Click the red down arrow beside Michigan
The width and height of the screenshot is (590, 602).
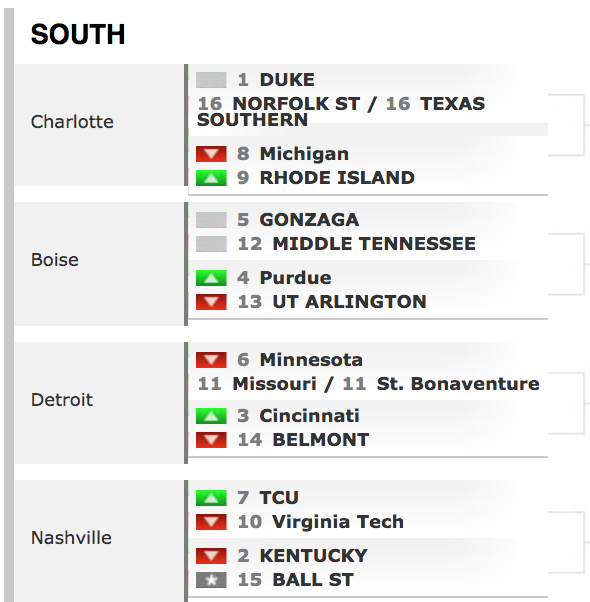[x=211, y=154]
